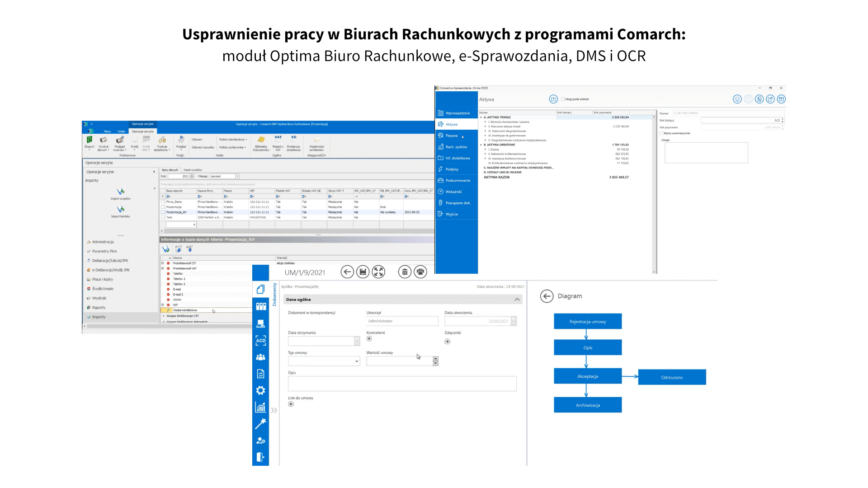Expand Przedstawiciel CIT tree row
Image resolution: width=868 pixels, height=488 pixels.
click(x=163, y=263)
